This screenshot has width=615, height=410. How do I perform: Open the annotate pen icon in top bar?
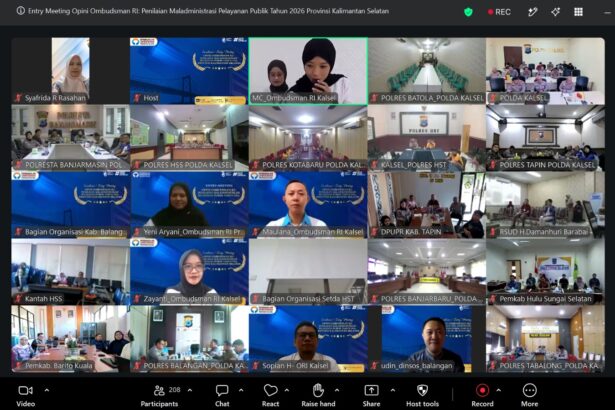point(532,12)
